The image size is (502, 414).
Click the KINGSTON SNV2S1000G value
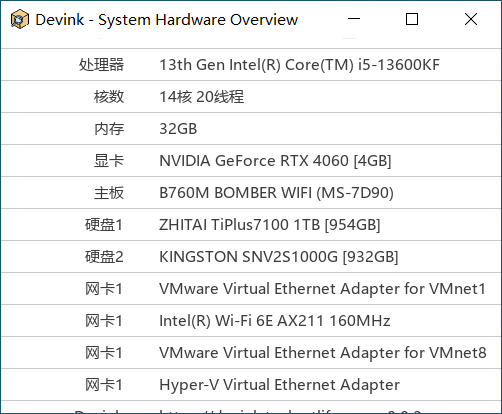(x=279, y=257)
